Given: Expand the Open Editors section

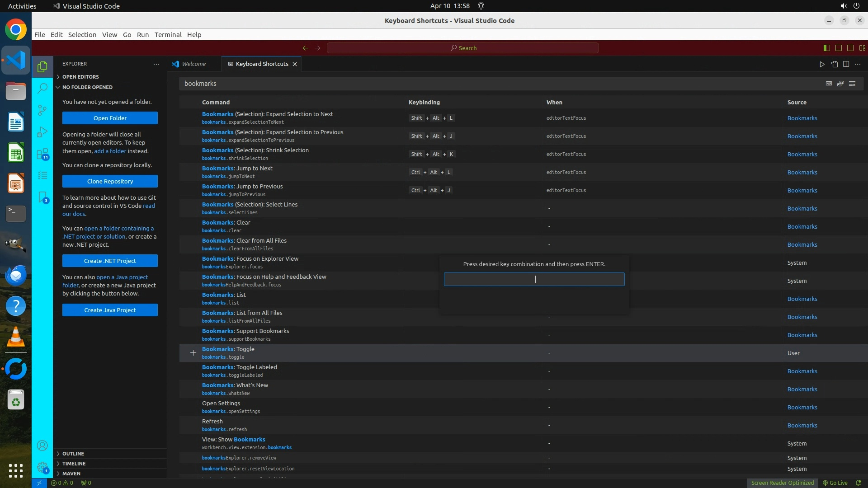Looking at the screenshot, I should click(80, 77).
